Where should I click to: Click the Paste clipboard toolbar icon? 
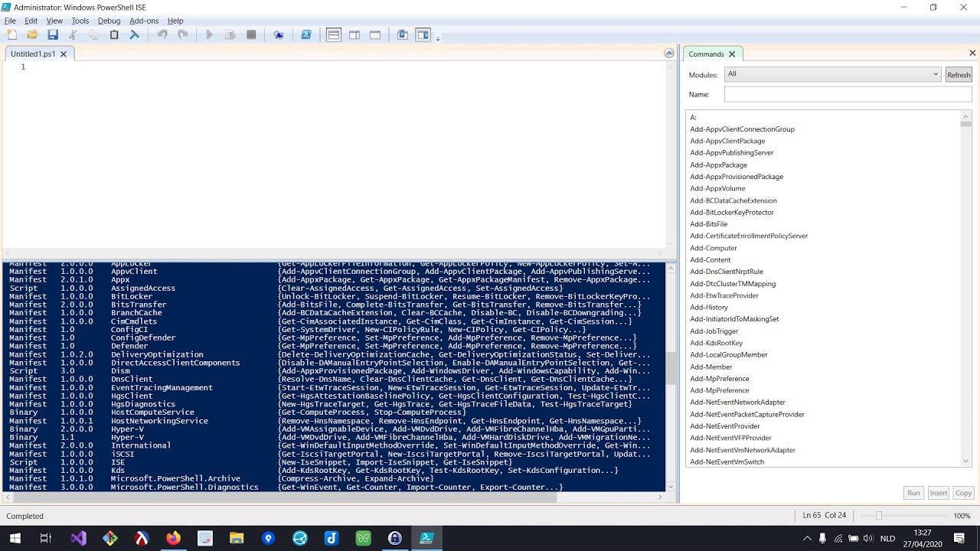pos(114,34)
